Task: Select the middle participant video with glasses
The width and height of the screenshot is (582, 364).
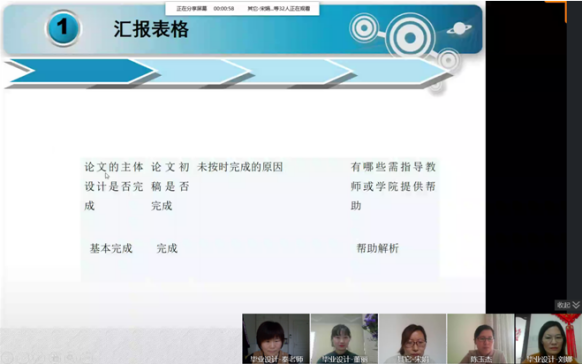Action: click(x=412, y=338)
